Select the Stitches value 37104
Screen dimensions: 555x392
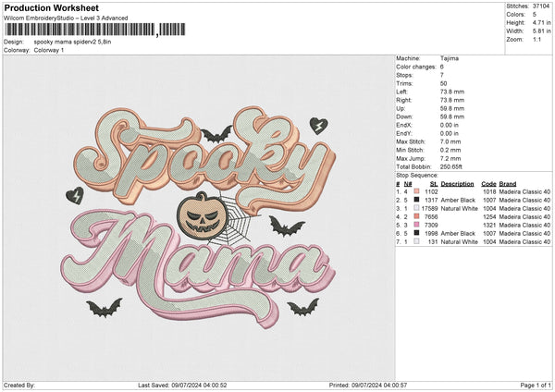click(541, 6)
